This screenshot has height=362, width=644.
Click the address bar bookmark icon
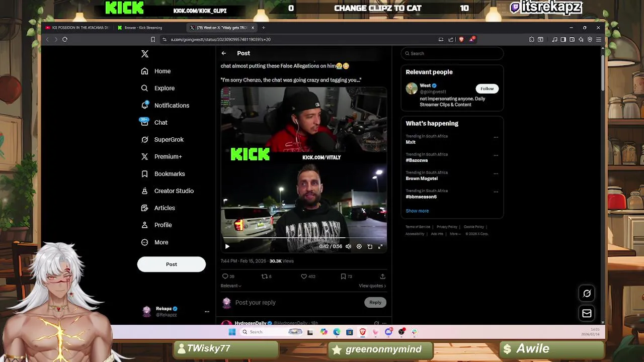(153, 39)
